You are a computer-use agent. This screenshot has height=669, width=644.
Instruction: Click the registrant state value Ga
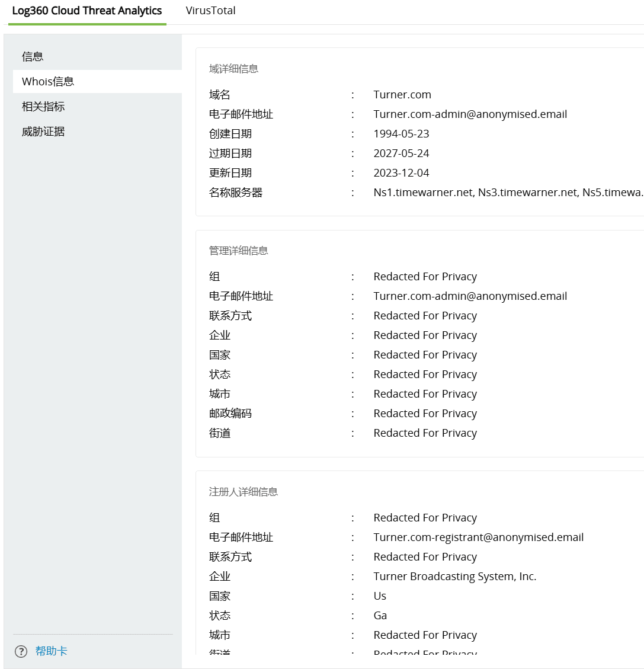point(380,616)
